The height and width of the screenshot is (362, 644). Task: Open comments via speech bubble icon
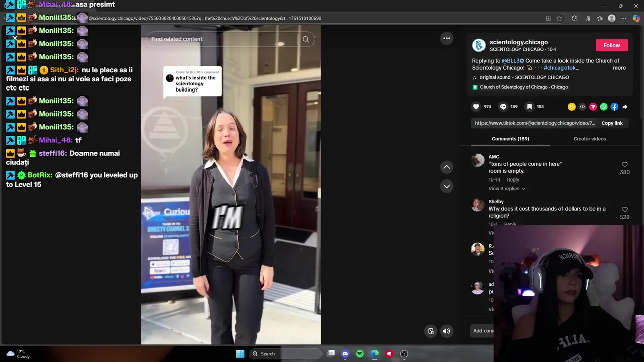tap(503, 107)
